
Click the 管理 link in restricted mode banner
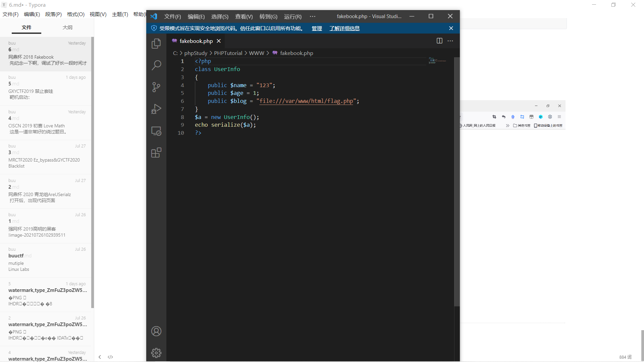click(317, 28)
